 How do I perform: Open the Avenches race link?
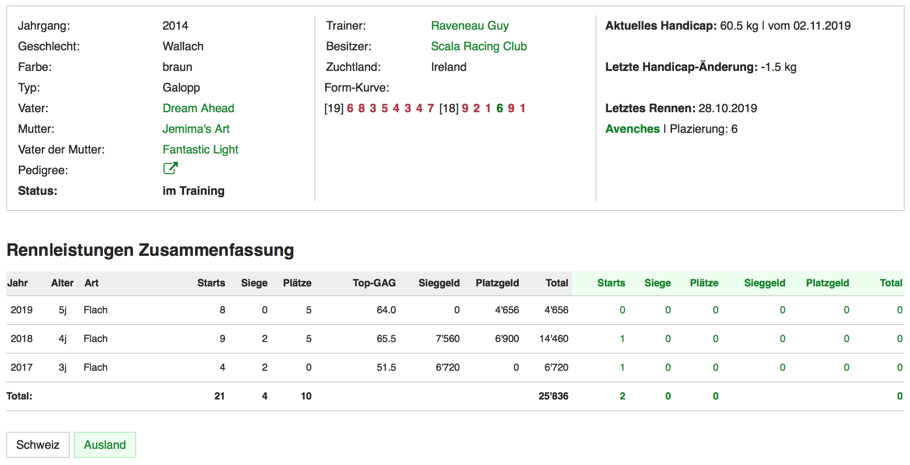click(x=632, y=129)
